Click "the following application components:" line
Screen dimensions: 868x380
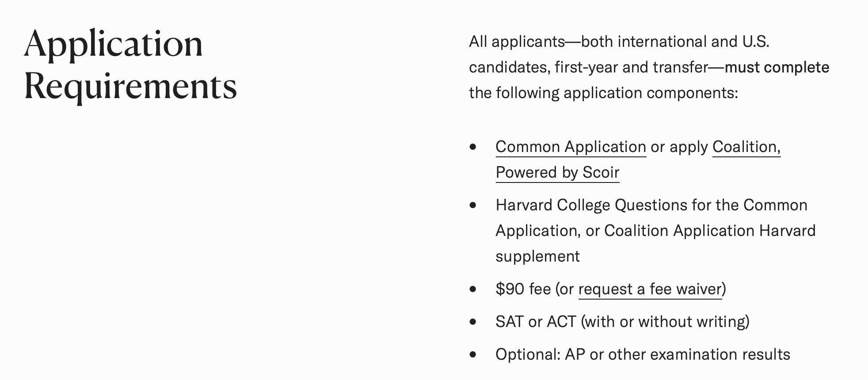[x=603, y=93]
